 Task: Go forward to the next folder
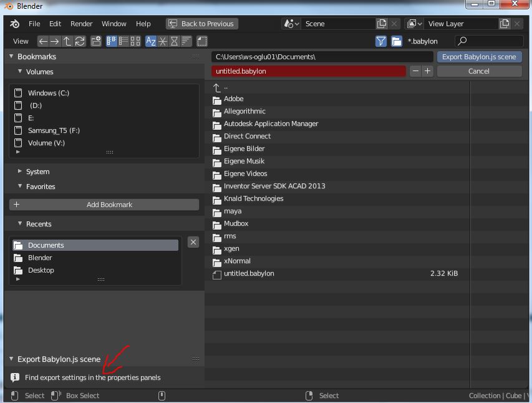(55, 41)
